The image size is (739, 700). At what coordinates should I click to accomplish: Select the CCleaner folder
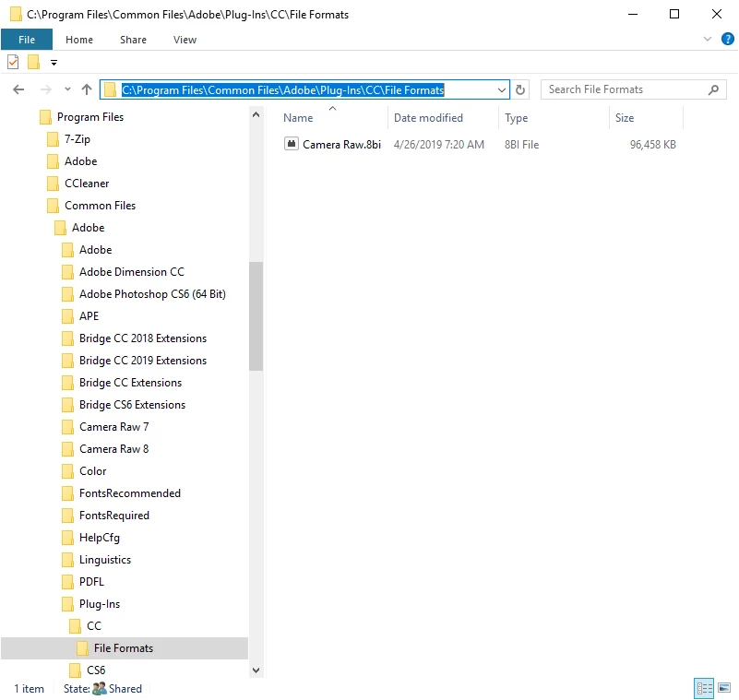[x=87, y=184]
